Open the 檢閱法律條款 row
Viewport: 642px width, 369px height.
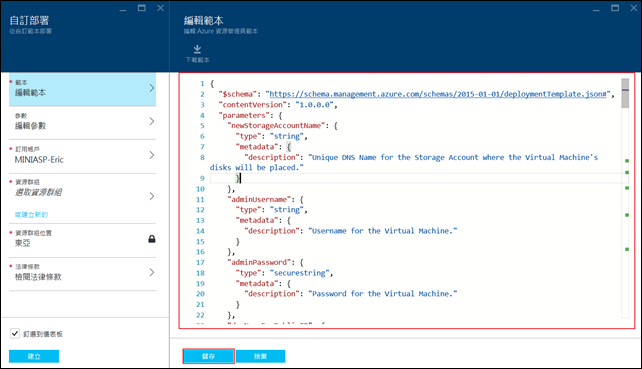click(x=82, y=272)
